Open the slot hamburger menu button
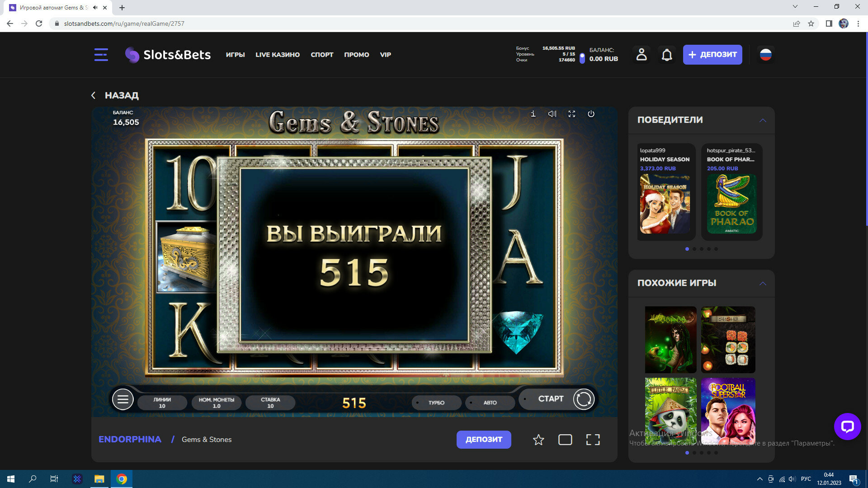Screen dimensions: 868x488 pos(123,399)
